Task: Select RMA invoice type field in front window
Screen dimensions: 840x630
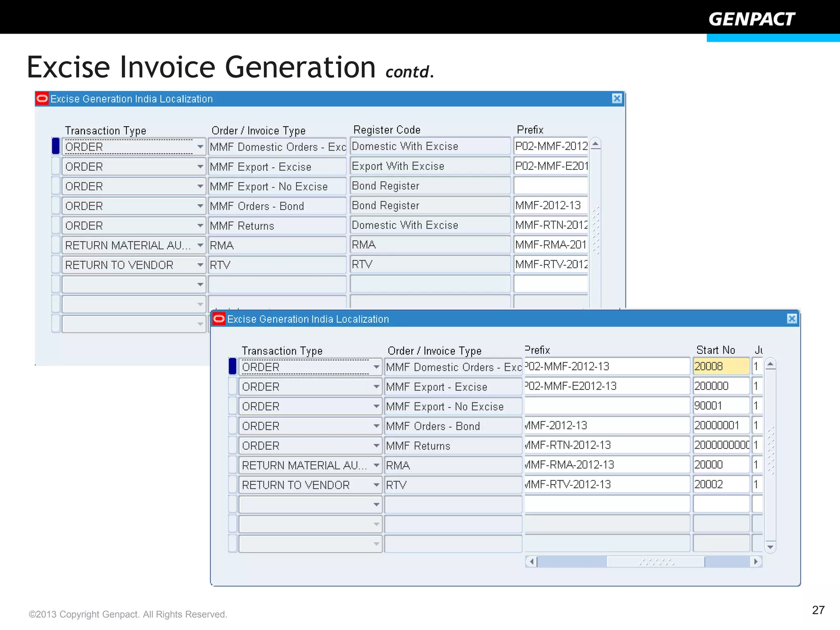Action: coord(453,465)
